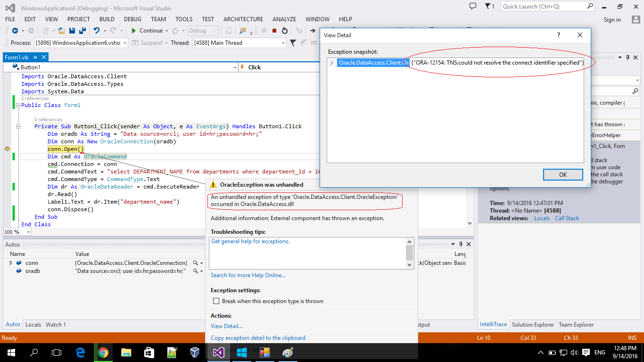Image resolution: width=644 pixels, height=362 pixels.
Task: Collapse the Public Class Form1 outline
Action: point(18,106)
